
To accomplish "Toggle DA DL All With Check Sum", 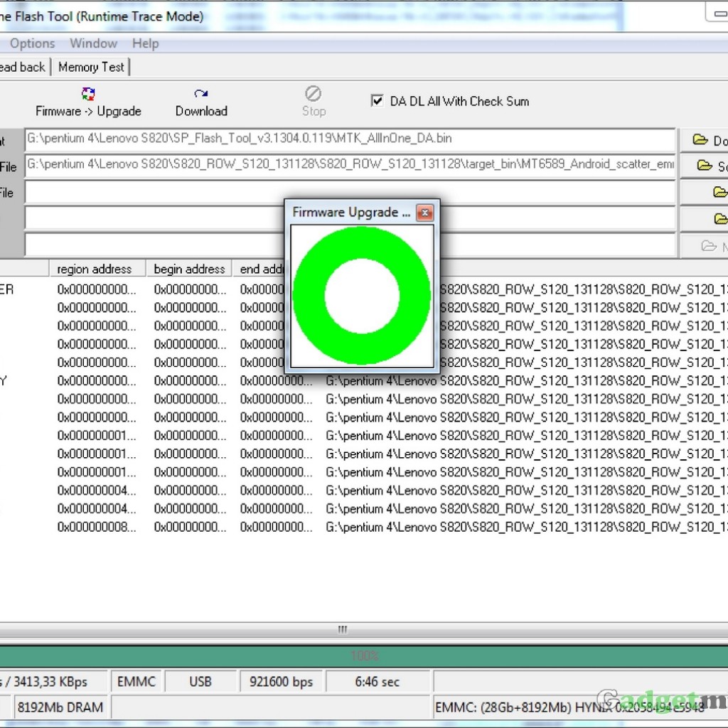I will tap(378, 101).
